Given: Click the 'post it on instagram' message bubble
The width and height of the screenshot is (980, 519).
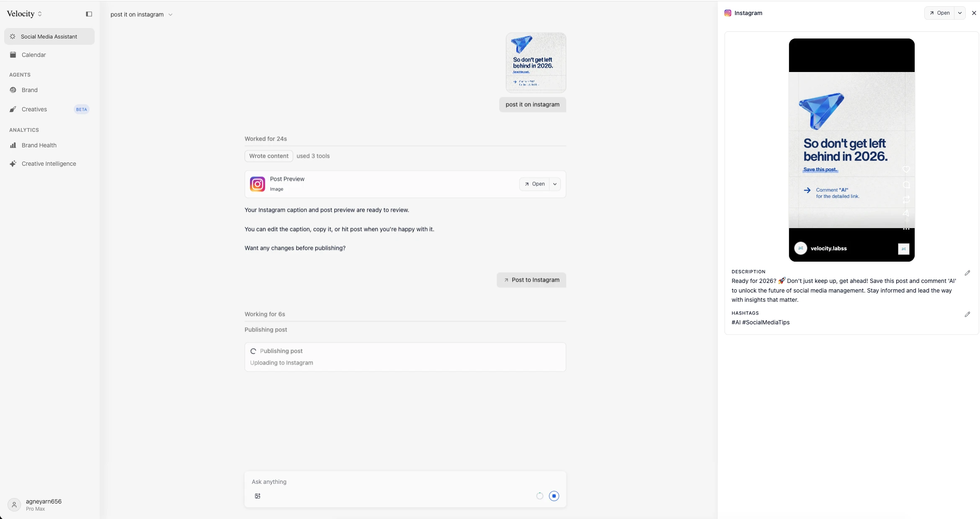Looking at the screenshot, I should 533,105.
